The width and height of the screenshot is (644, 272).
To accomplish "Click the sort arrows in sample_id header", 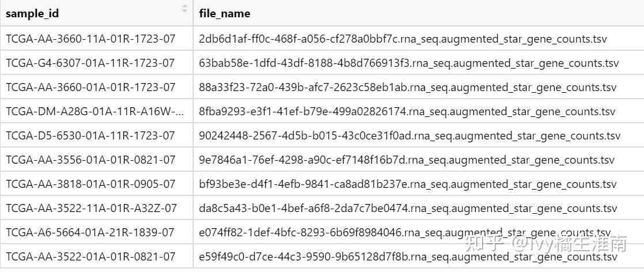I will (x=184, y=9).
